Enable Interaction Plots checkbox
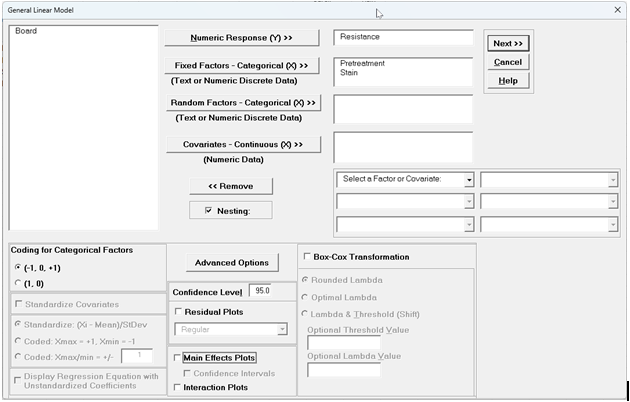The height and width of the screenshot is (402, 630). coord(177,387)
